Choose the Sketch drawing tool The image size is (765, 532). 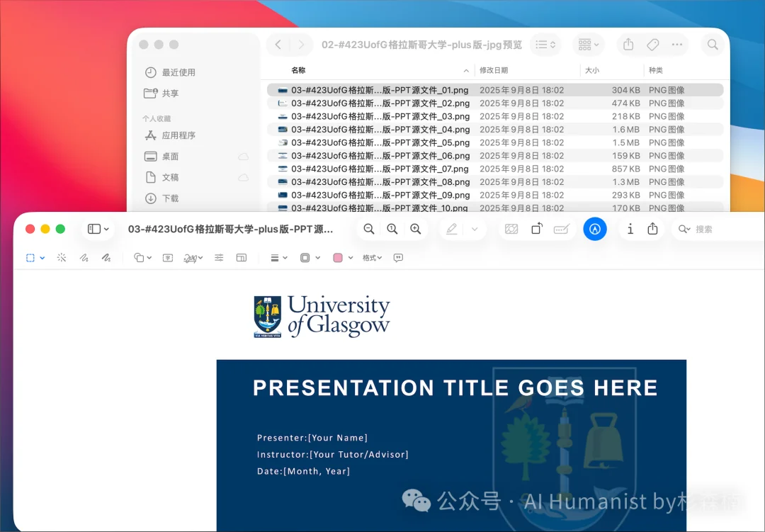(84, 258)
